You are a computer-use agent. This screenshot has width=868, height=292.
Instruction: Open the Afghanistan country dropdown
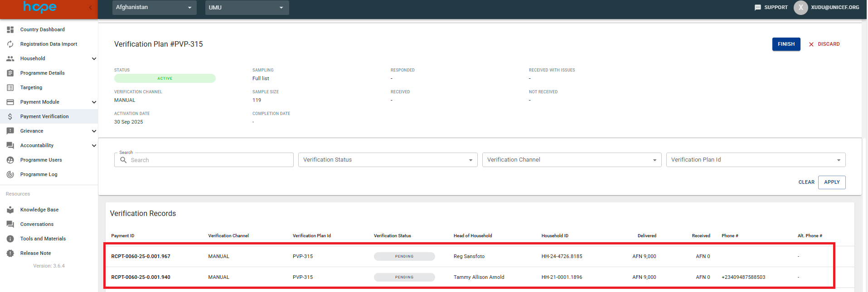tap(154, 7)
